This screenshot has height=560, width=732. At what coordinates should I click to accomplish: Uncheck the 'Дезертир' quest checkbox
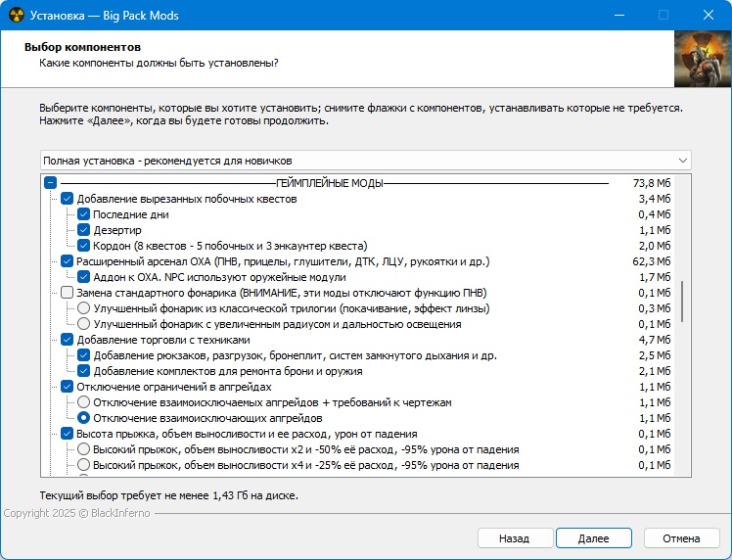pyautogui.click(x=84, y=230)
